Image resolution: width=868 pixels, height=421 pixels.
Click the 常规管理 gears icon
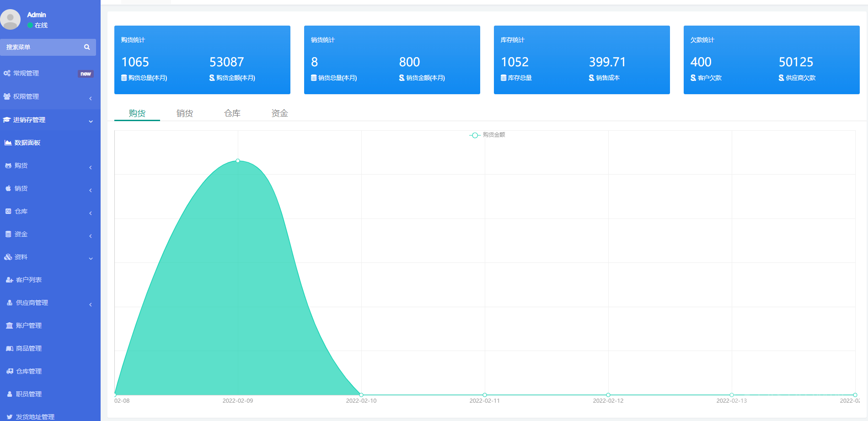pos(7,73)
